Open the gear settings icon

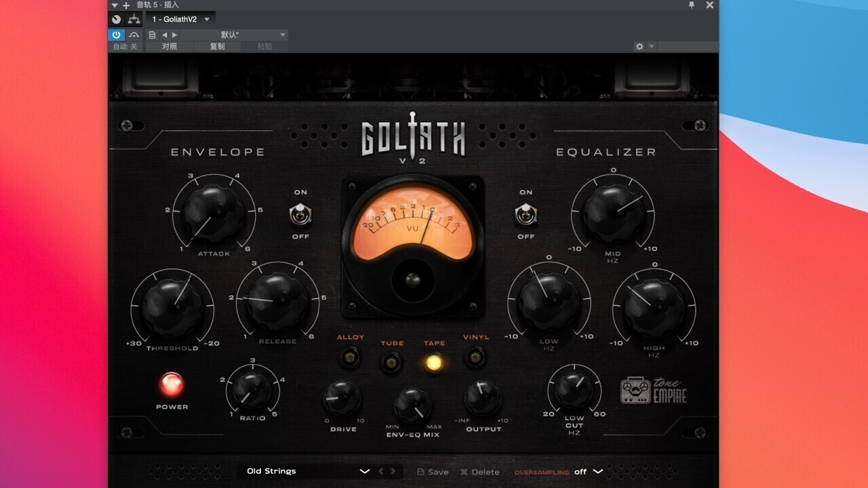pyautogui.click(x=639, y=47)
